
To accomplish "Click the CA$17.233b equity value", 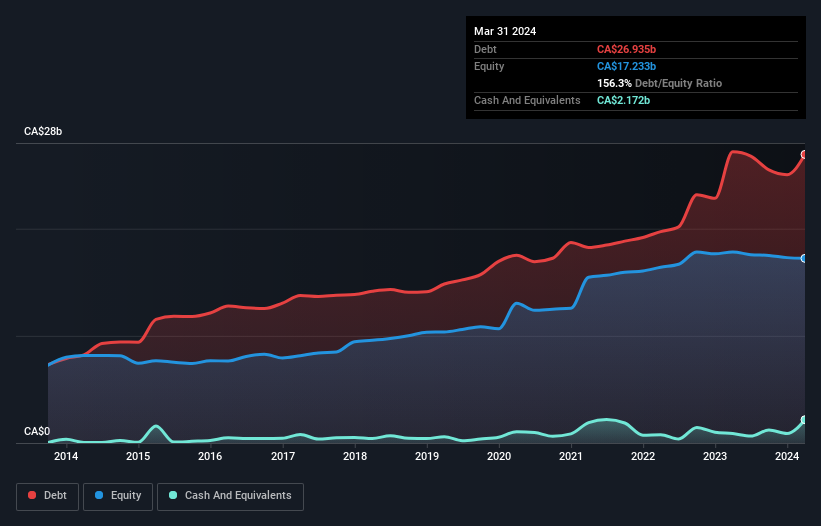I will (x=626, y=66).
